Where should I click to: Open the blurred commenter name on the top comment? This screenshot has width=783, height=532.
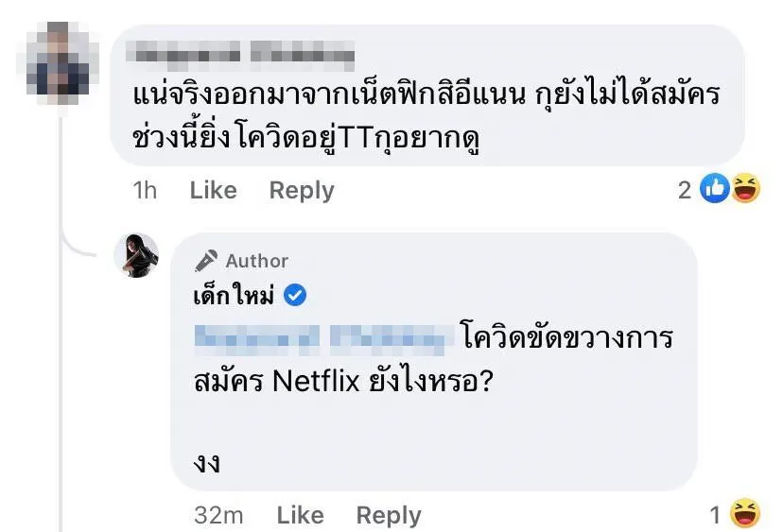[x=244, y=54]
